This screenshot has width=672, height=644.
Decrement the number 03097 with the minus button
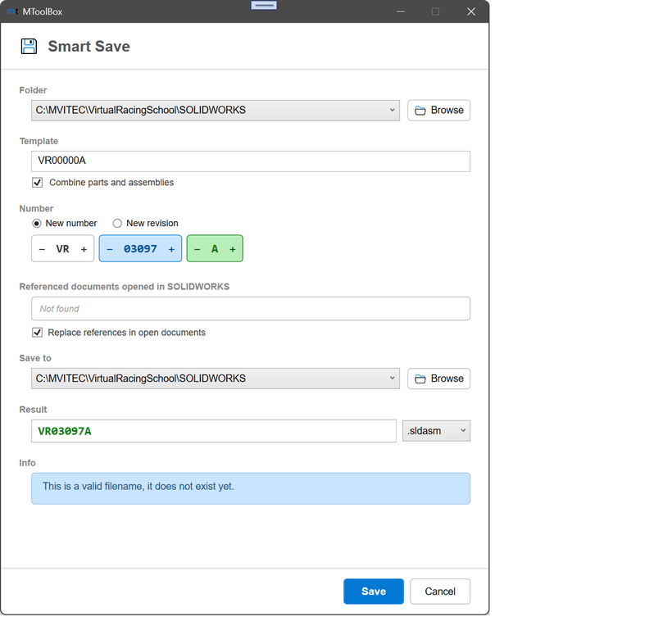[109, 247]
